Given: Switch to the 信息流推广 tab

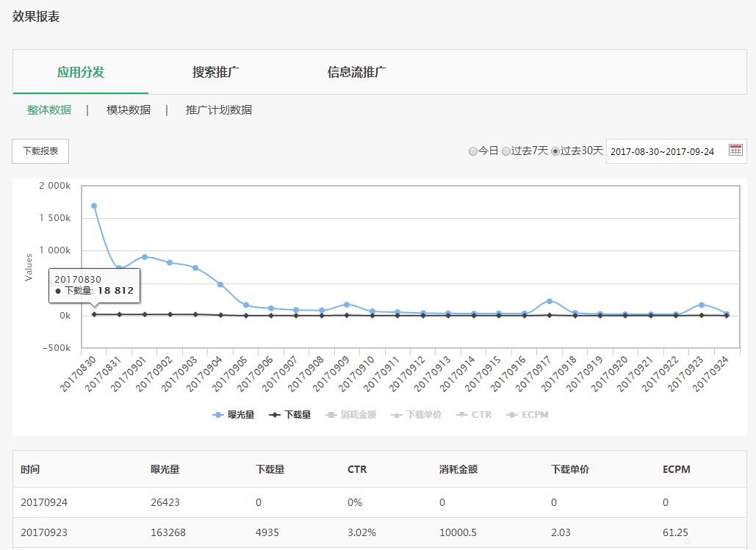Looking at the screenshot, I should point(355,73).
